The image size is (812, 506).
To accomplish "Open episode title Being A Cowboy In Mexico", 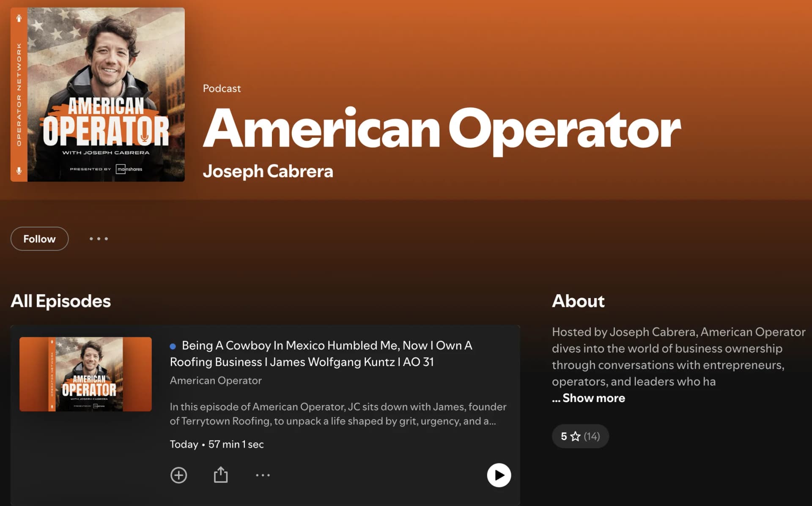I will 321,353.
